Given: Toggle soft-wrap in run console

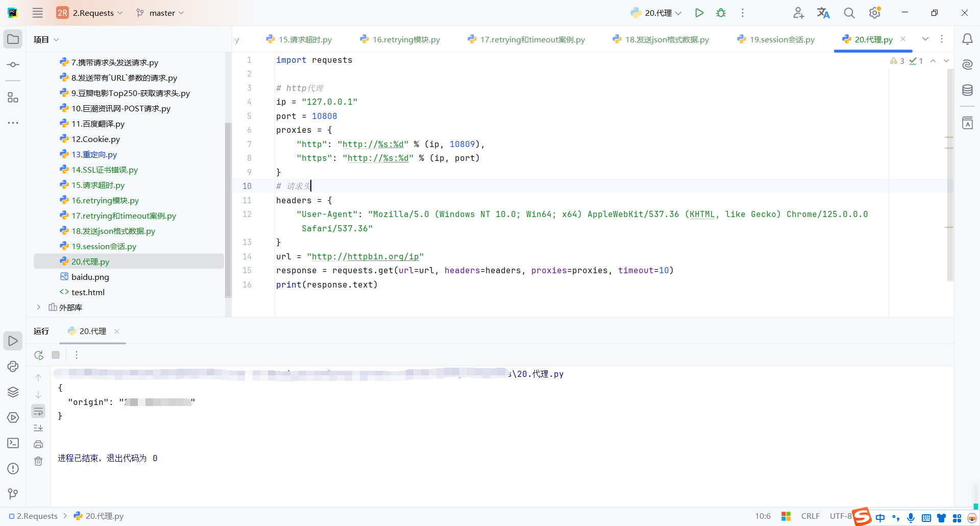Looking at the screenshot, I should (x=38, y=411).
